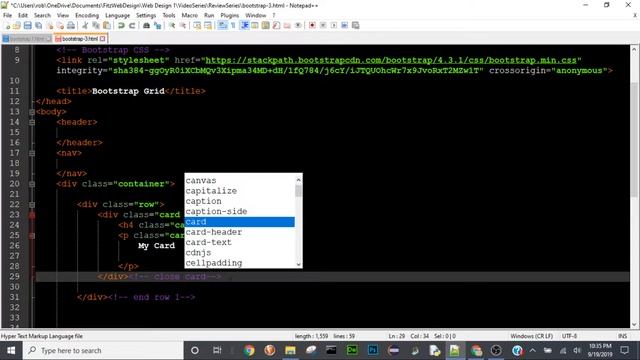This screenshot has width=640, height=360.
Task: Choose 'caption' autocomplete entry
Action: pos(240,201)
